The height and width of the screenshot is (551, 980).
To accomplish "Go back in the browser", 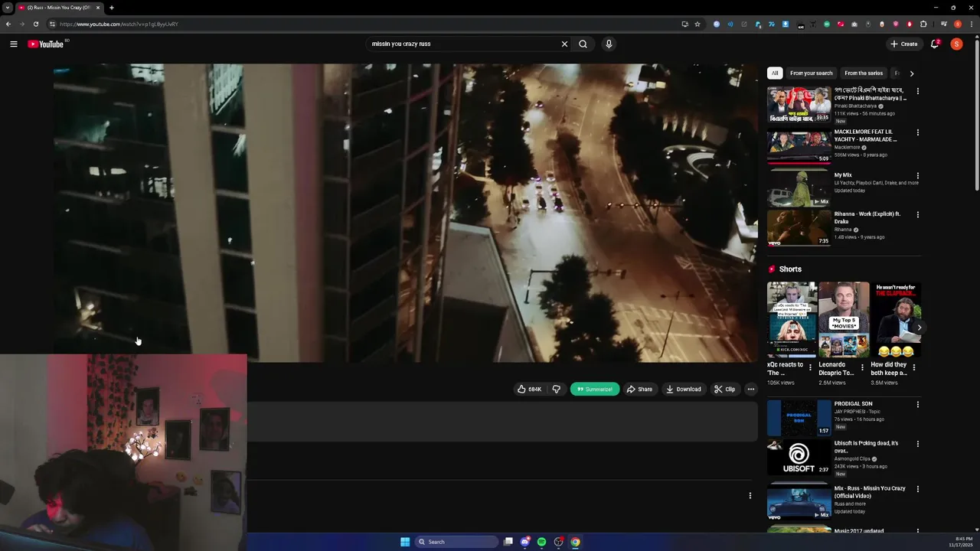I will click(8, 24).
